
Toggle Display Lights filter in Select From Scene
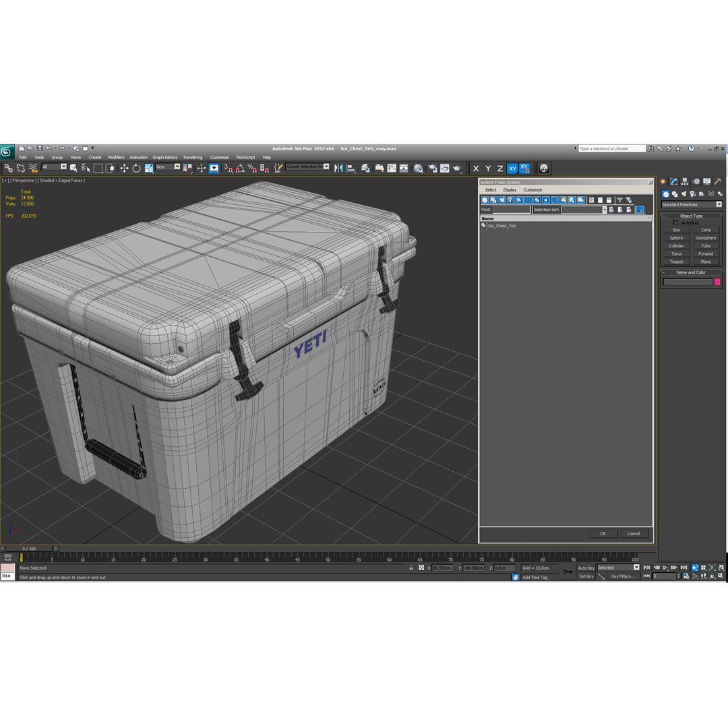(502, 200)
